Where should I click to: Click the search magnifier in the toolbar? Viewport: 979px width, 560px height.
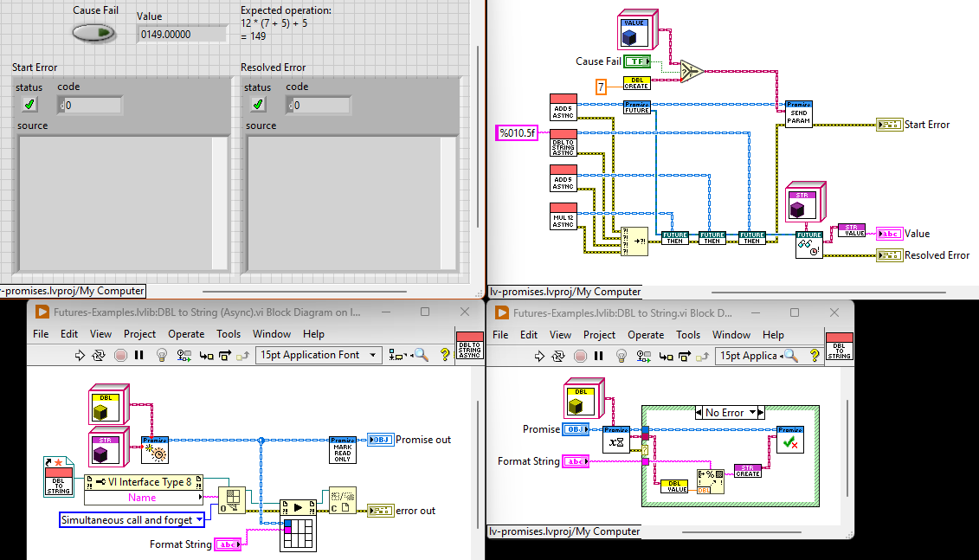click(420, 355)
